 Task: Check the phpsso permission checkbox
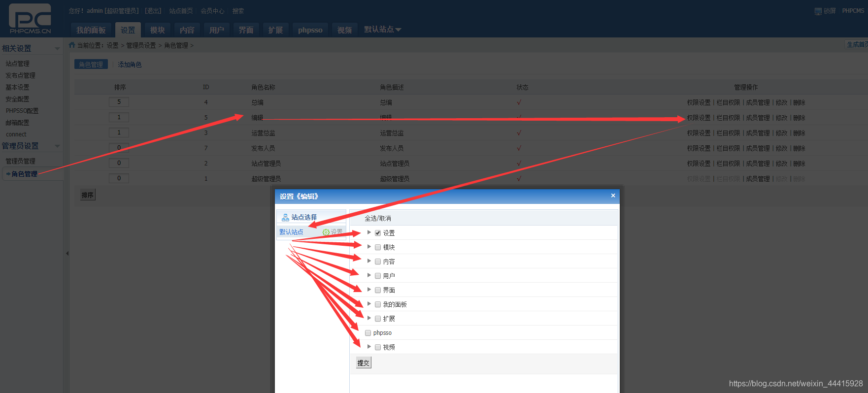pos(368,333)
